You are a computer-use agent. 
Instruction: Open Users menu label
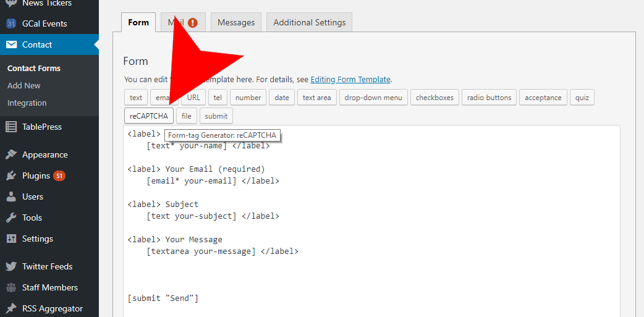[x=32, y=197]
